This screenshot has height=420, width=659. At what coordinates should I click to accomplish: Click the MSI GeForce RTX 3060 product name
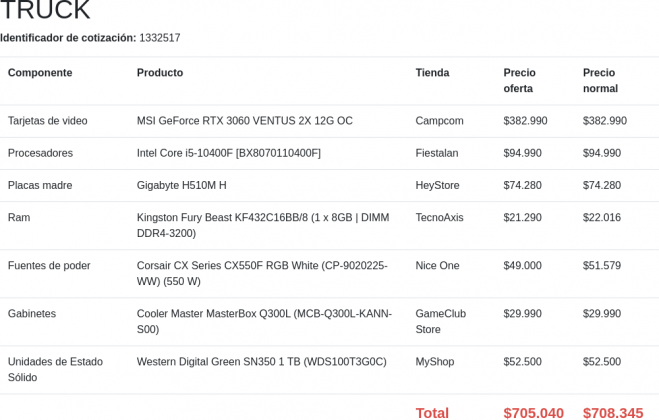[244, 121]
